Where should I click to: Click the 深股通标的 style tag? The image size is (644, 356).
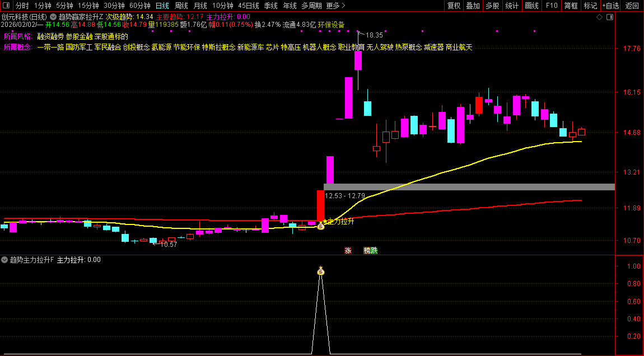[111, 36]
